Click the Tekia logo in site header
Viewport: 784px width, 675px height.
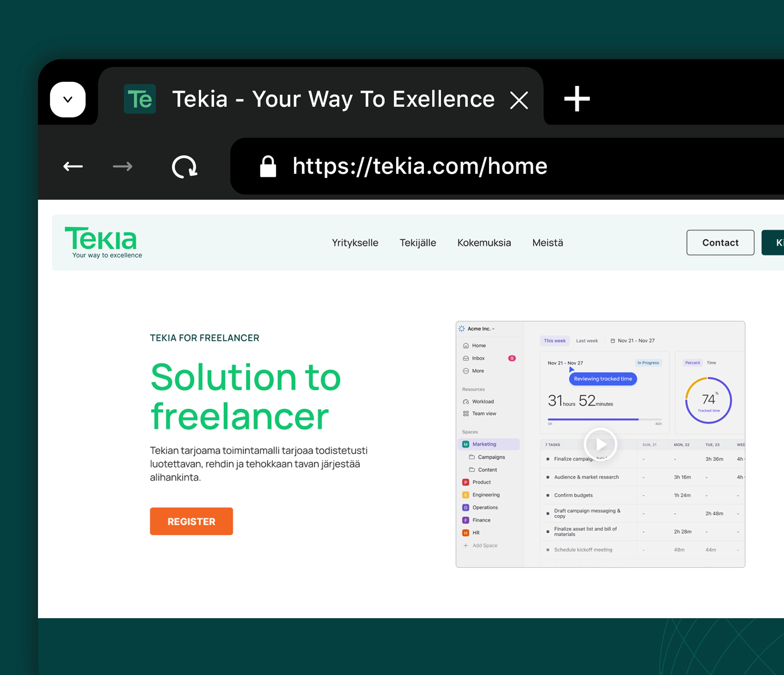pos(103,242)
